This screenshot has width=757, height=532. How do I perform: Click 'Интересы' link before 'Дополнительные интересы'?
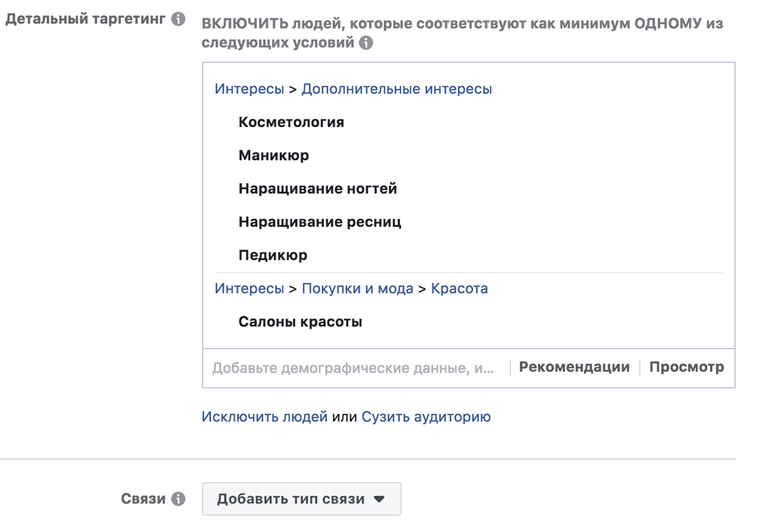249,89
